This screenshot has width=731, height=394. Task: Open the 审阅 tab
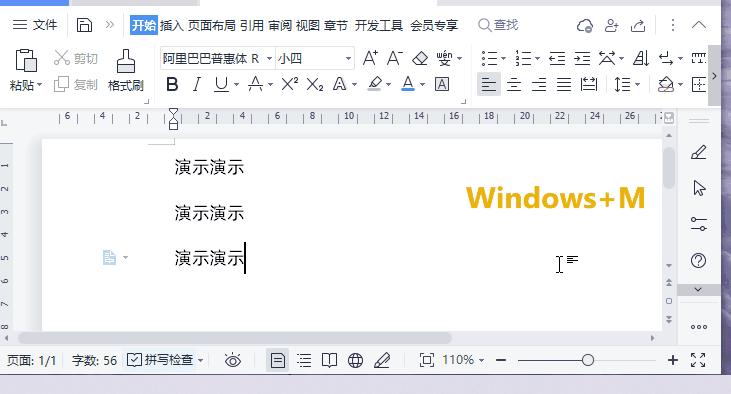pos(280,25)
